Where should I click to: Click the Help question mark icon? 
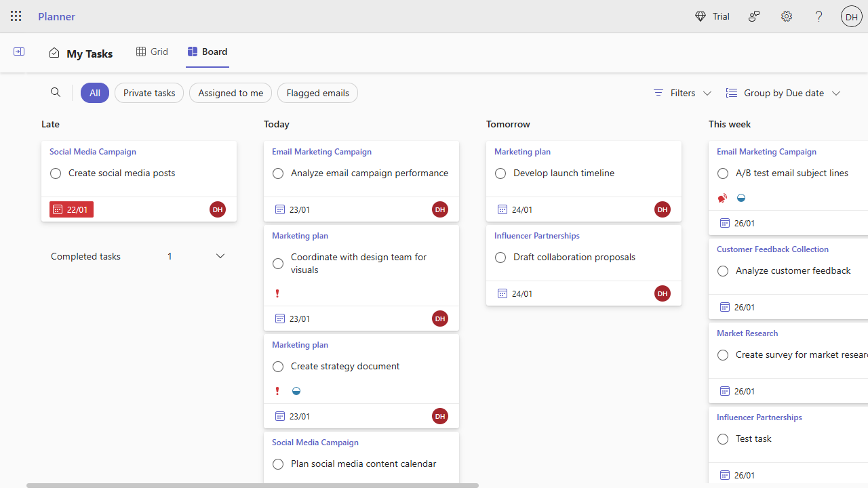pyautogui.click(x=819, y=16)
